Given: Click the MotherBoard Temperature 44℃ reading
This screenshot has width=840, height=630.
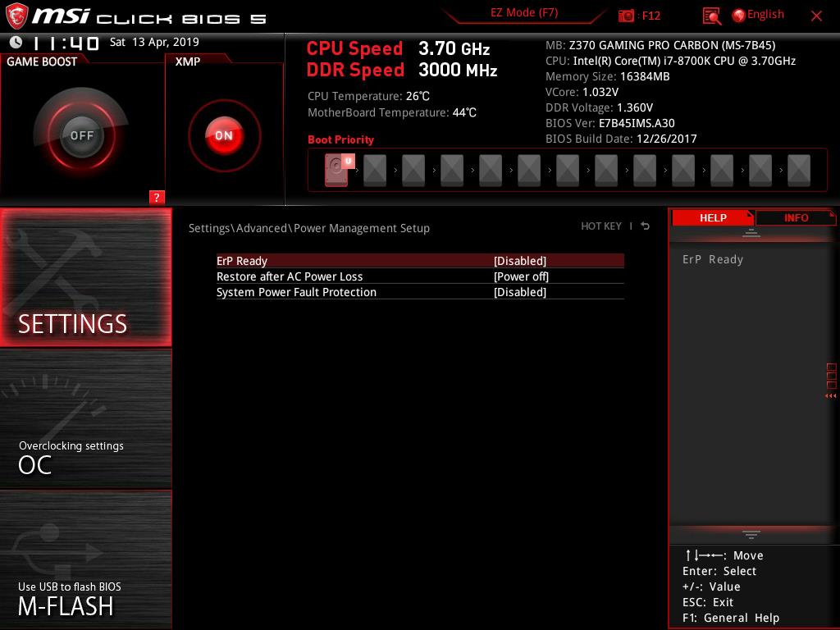Looking at the screenshot, I should pos(391,112).
